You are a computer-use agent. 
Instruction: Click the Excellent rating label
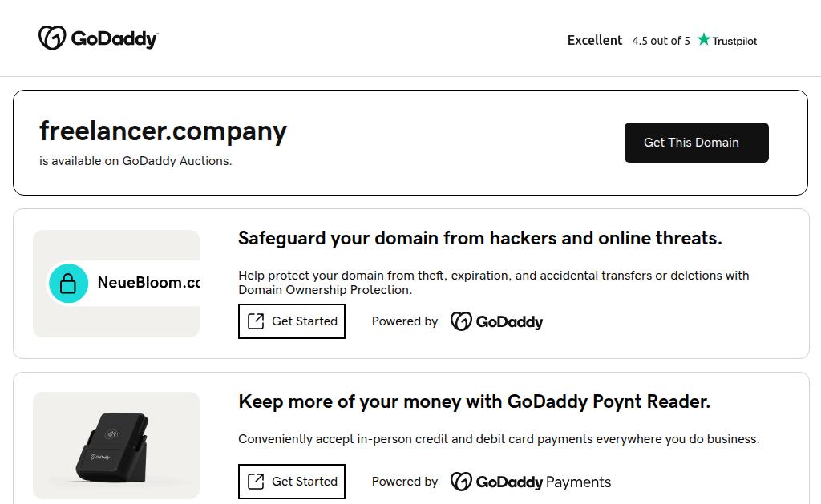point(595,40)
